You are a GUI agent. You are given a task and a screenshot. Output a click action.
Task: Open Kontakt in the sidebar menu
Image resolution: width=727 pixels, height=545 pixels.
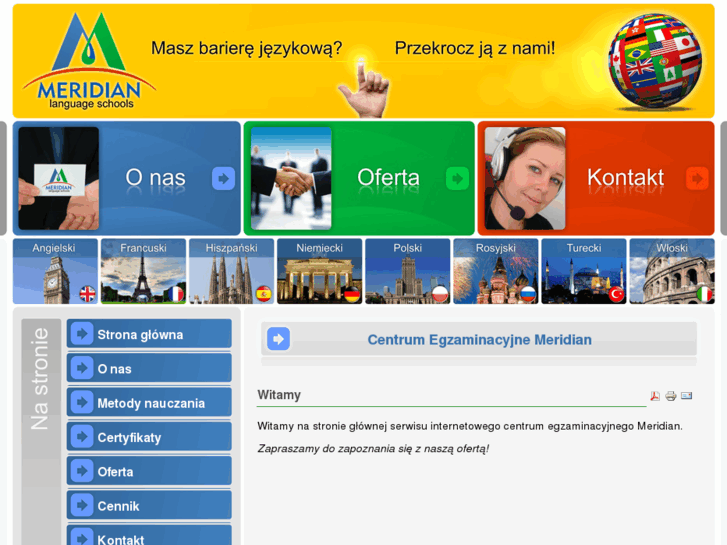point(149,535)
